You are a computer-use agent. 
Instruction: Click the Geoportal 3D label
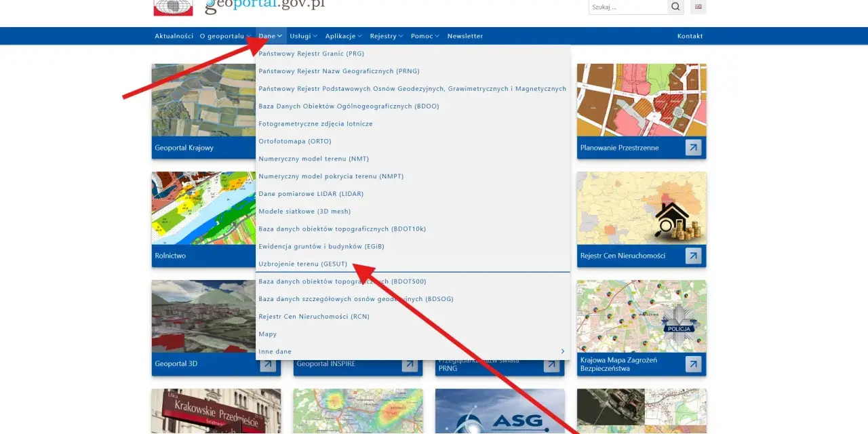176,364
